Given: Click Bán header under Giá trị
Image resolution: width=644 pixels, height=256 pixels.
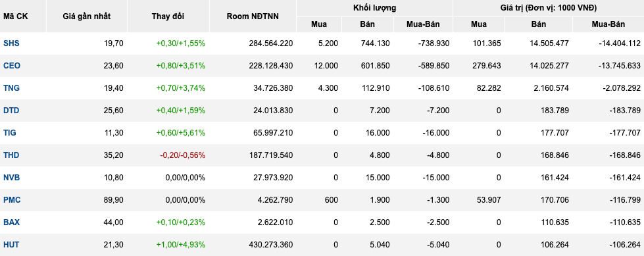Looking at the screenshot, I should (x=539, y=24).
